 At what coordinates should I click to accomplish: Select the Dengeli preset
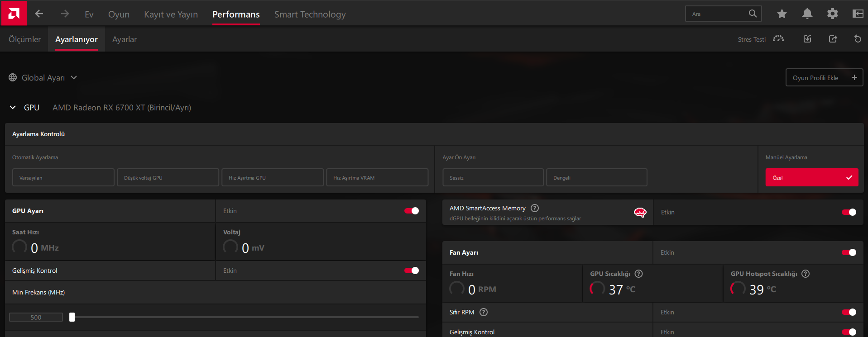597,177
